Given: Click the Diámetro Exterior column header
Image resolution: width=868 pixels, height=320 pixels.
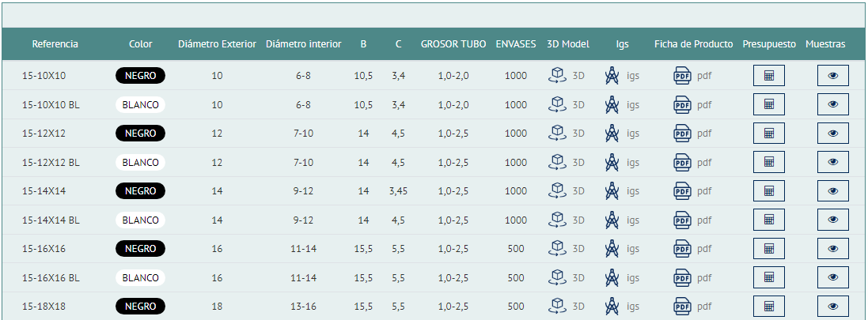Looking at the screenshot, I should pos(217,44).
